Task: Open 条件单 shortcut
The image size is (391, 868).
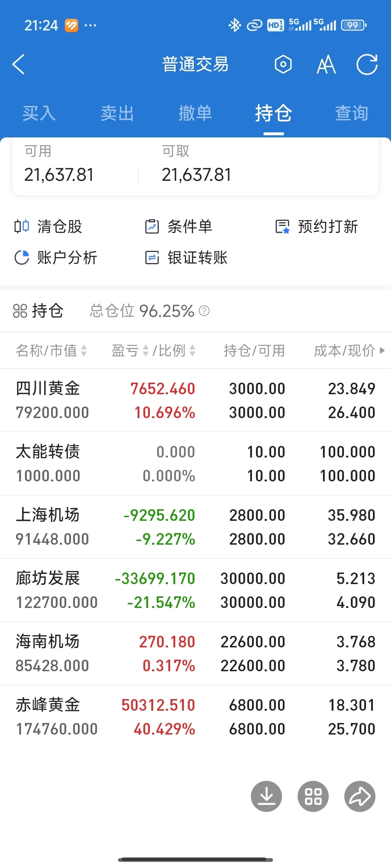Action: 178,227
